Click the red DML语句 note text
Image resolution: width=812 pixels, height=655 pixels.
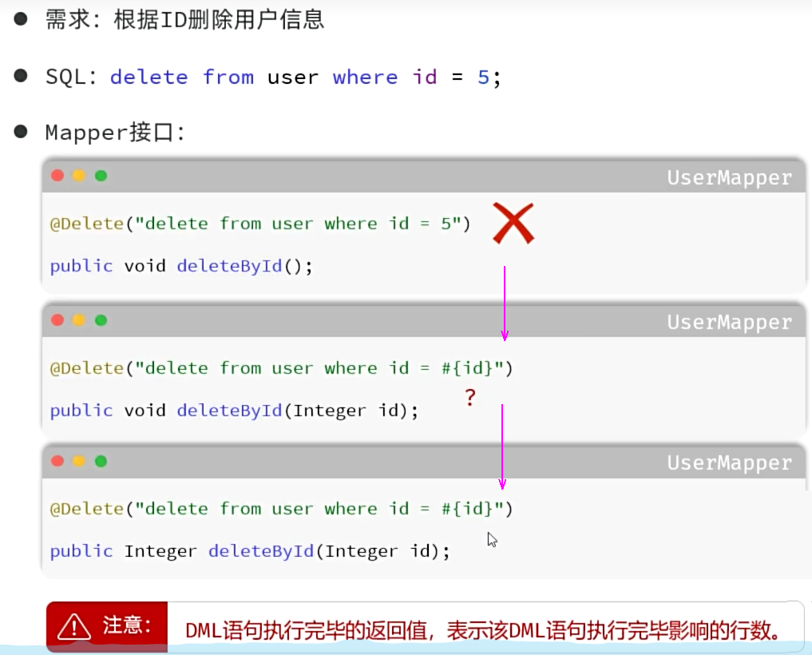pyautogui.click(x=482, y=629)
